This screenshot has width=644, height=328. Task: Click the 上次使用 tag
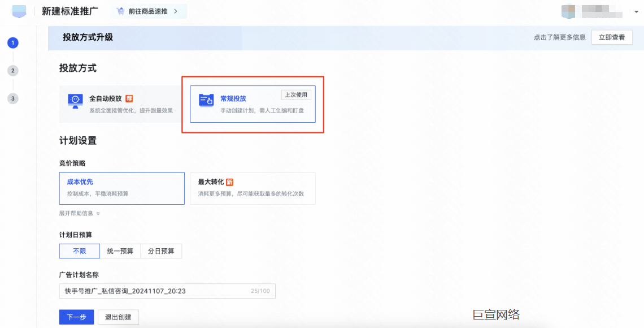(296, 95)
